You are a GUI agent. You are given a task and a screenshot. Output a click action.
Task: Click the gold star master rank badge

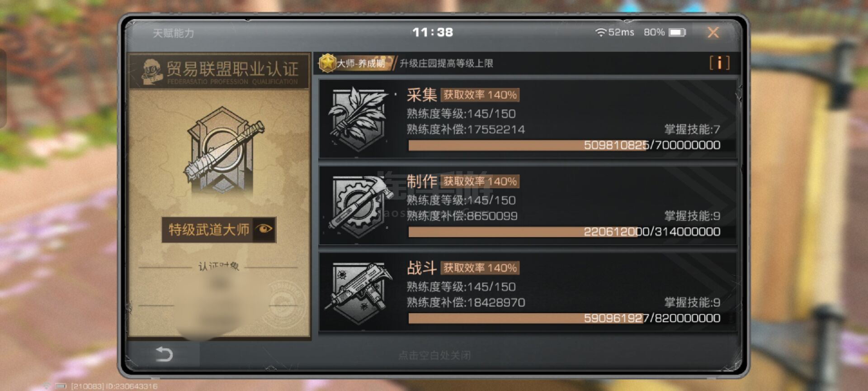(x=327, y=63)
